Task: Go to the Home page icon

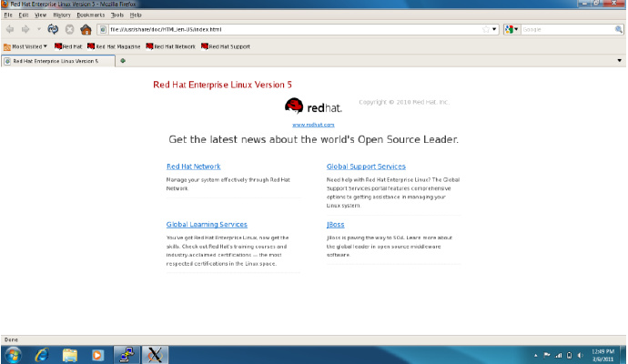Action: tap(86, 29)
